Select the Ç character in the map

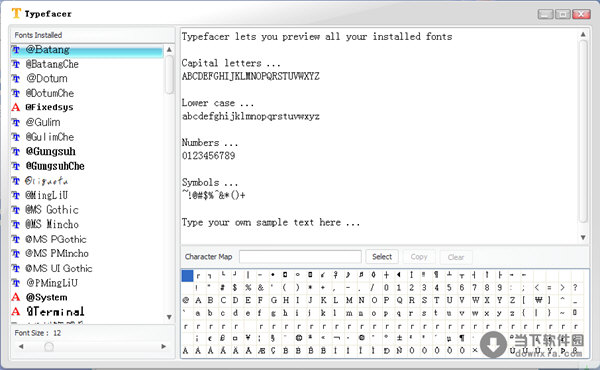click(x=273, y=350)
